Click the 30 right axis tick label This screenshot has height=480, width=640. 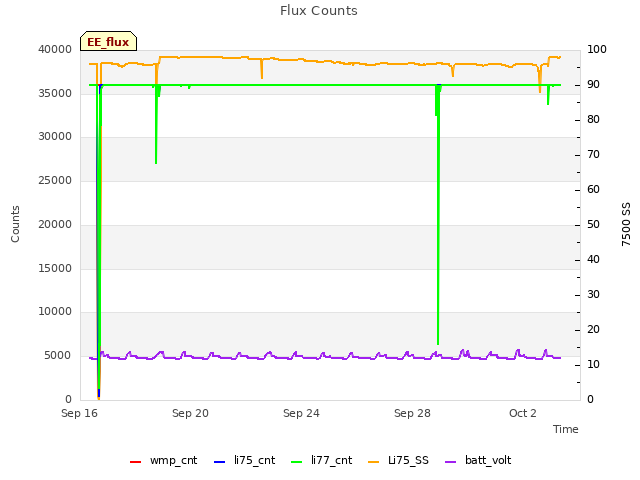[593, 295]
